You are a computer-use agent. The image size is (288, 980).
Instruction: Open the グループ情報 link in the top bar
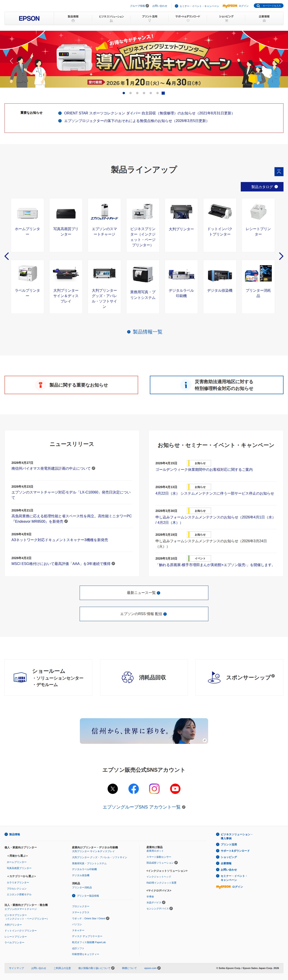(x=139, y=6)
